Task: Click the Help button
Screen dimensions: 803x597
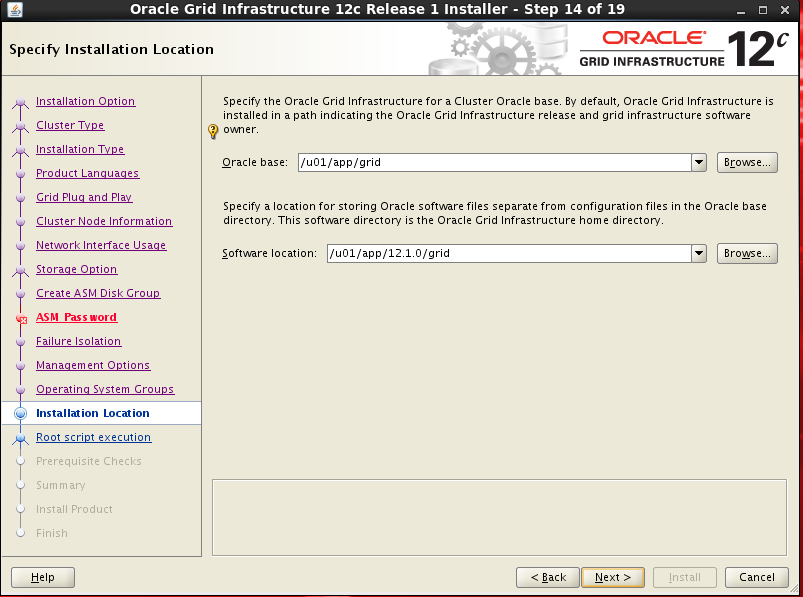Action: pos(43,578)
